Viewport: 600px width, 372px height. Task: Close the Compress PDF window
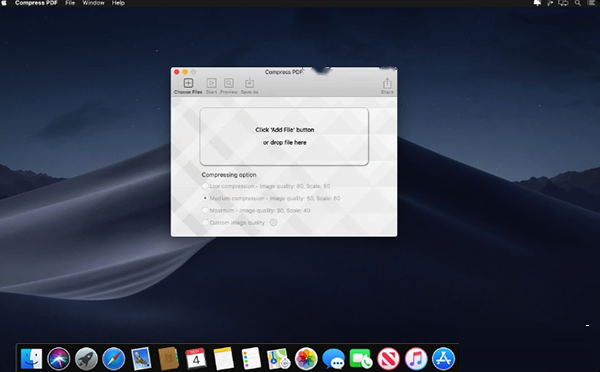176,72
